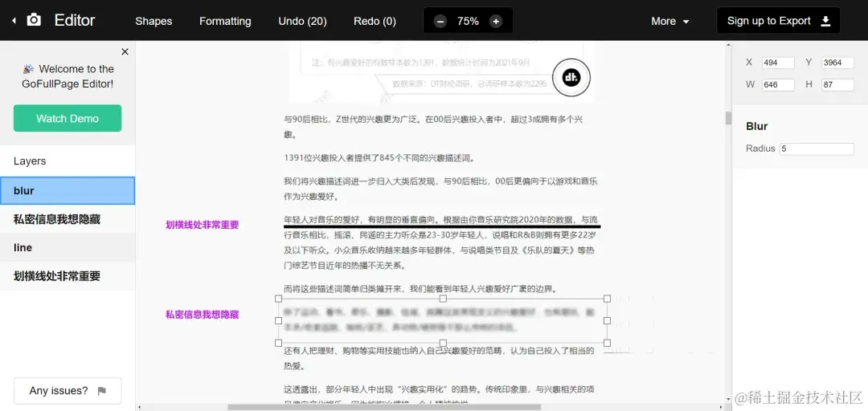Click the X position input field
868x411 pixels.
click(778, 63)
